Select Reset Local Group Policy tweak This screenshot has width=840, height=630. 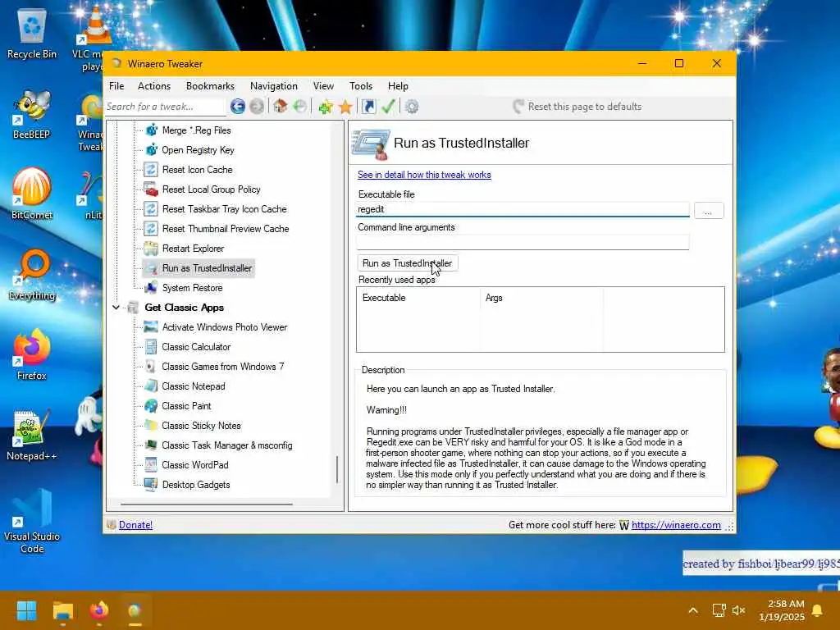[211, 189]
